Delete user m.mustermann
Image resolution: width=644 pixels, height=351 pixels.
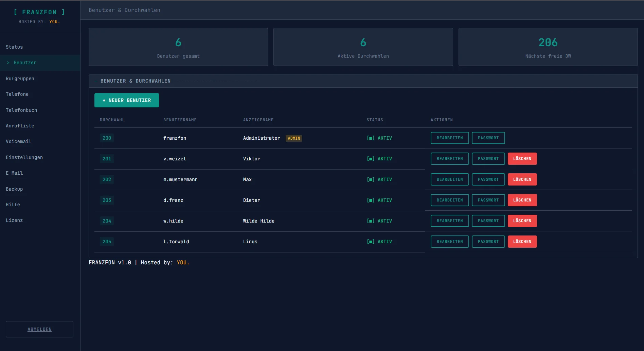pos(522,179)
